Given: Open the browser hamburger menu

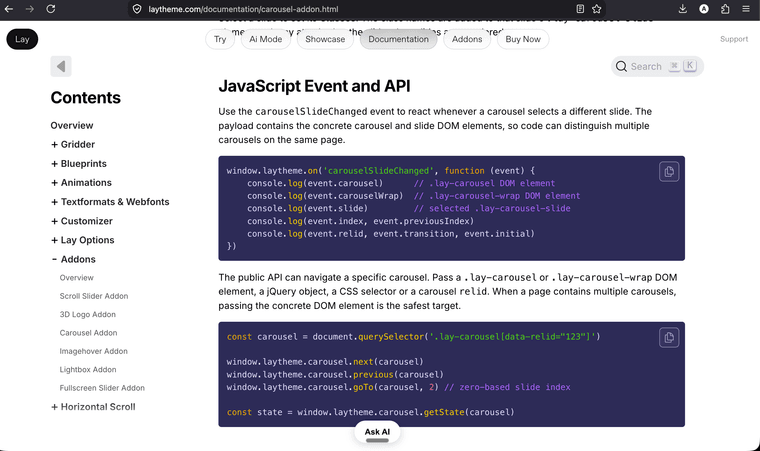Looking at the screenshot, I should click(746, 9).
